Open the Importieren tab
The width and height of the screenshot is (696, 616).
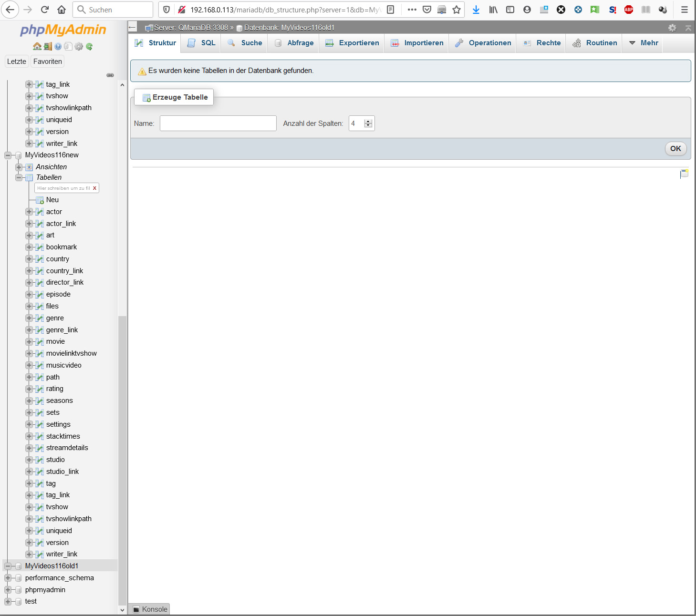point(417,43)
